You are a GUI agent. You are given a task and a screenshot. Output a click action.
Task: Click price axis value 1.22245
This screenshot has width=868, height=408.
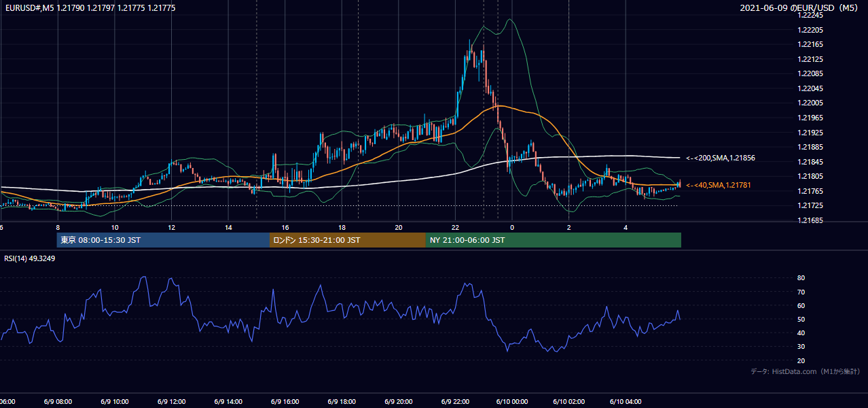point(809,15)
